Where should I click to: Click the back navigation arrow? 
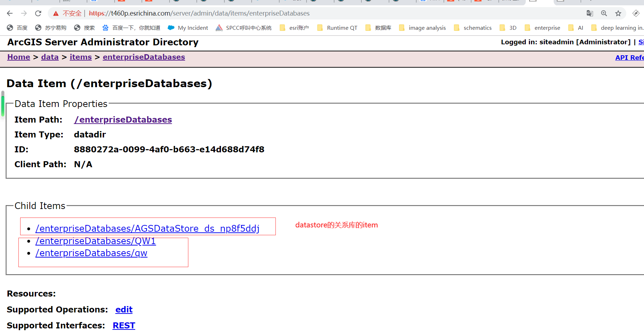coord(9,13)
